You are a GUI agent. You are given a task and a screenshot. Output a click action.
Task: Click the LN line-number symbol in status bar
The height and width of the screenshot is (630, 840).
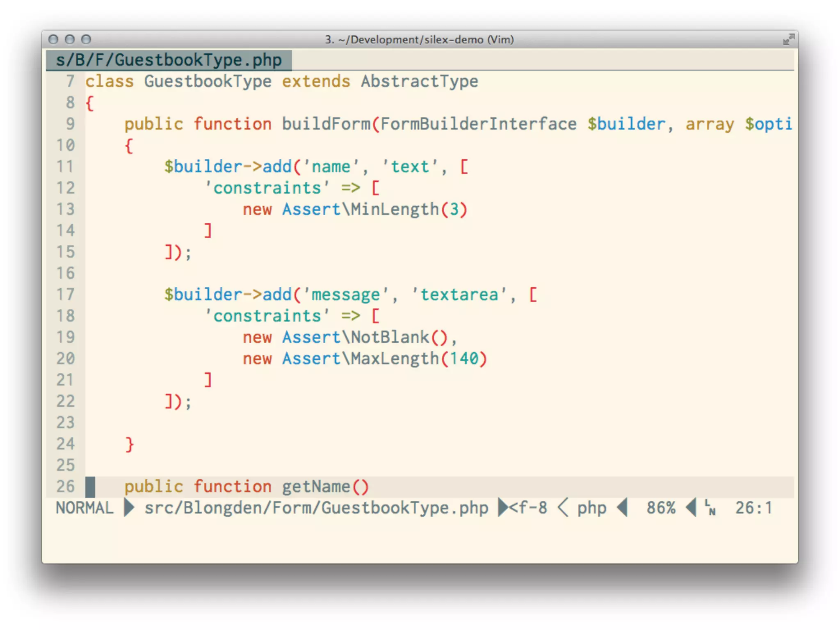710,508
